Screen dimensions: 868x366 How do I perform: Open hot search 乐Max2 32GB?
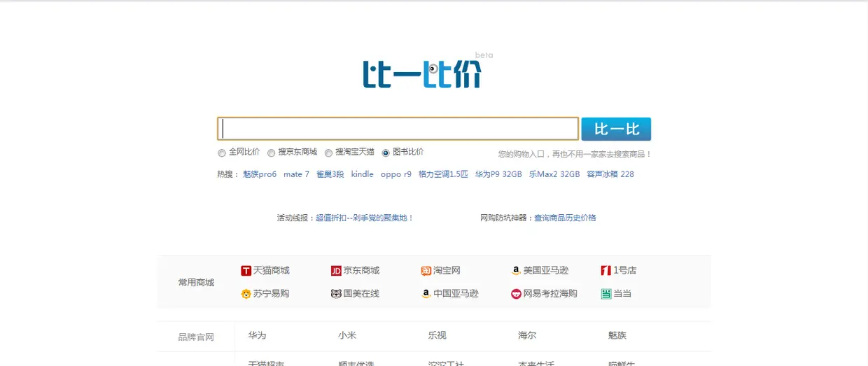(554, 174)
